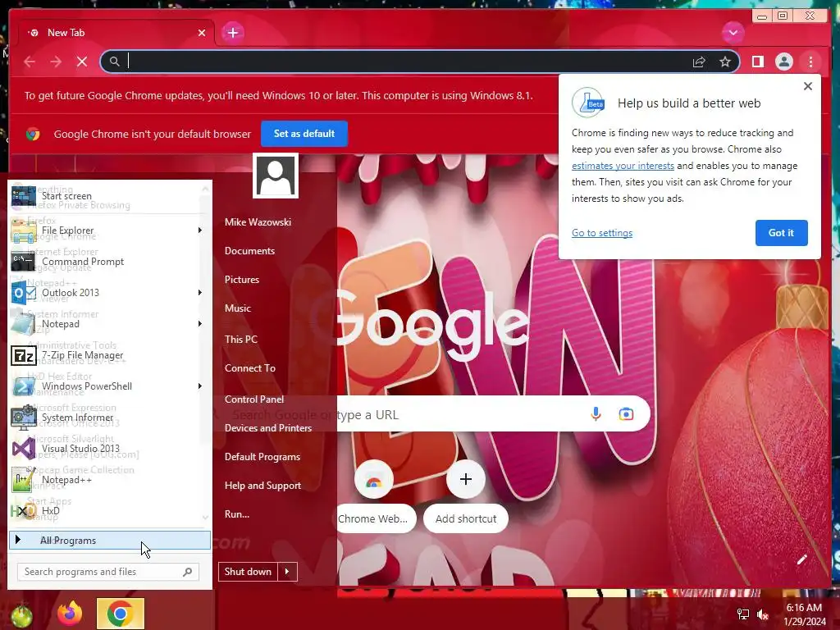840x630 pixels.
Task: Click Google Lens camera search icon
Action: 626,413
